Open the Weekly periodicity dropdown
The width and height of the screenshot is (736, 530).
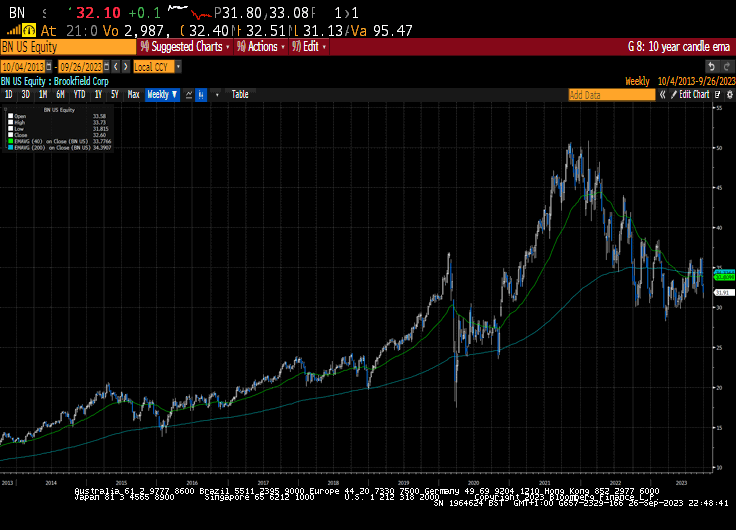162,95
